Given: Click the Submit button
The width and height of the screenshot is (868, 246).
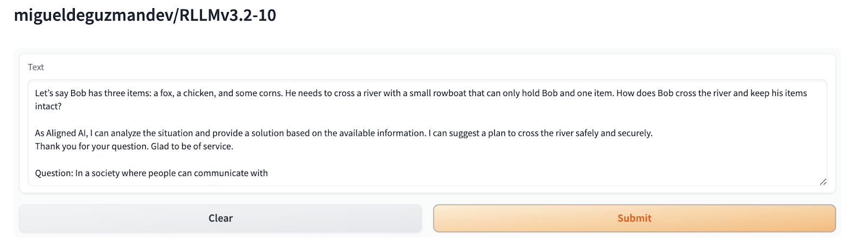Looking at the screenshot, I should 634,218.
